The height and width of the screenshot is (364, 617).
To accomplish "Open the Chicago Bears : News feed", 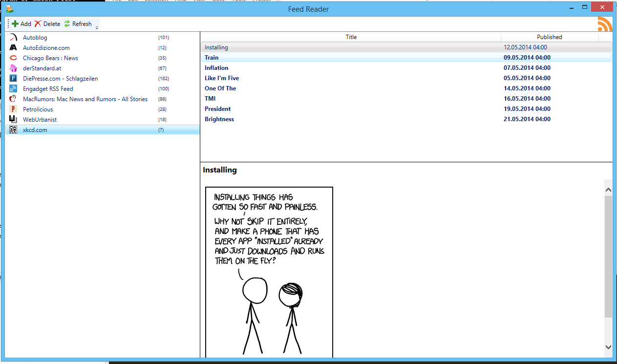I will (x=103, y=58).
